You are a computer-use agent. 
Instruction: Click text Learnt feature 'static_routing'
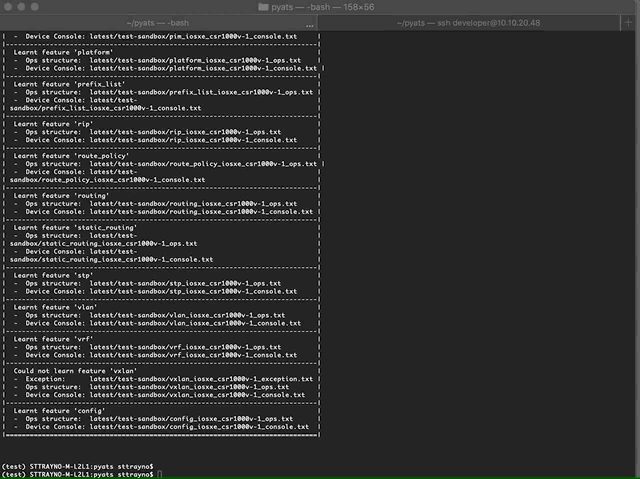point(76,228)
